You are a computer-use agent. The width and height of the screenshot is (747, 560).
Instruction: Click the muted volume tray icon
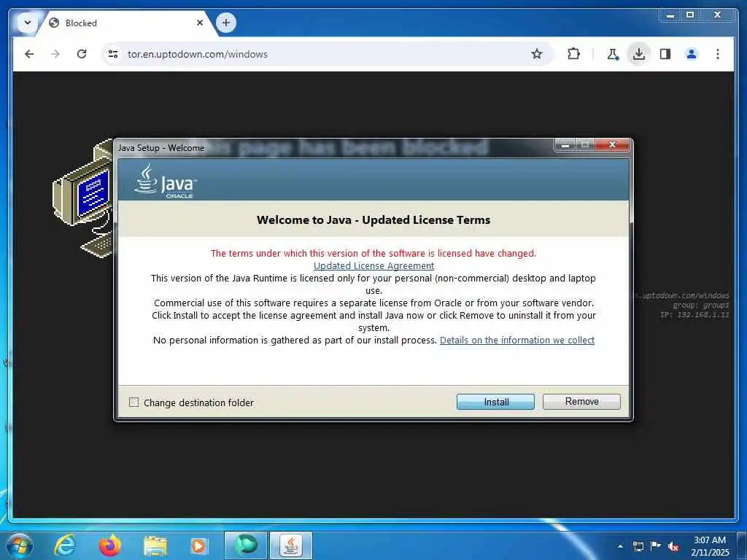(x=673, y=547)
